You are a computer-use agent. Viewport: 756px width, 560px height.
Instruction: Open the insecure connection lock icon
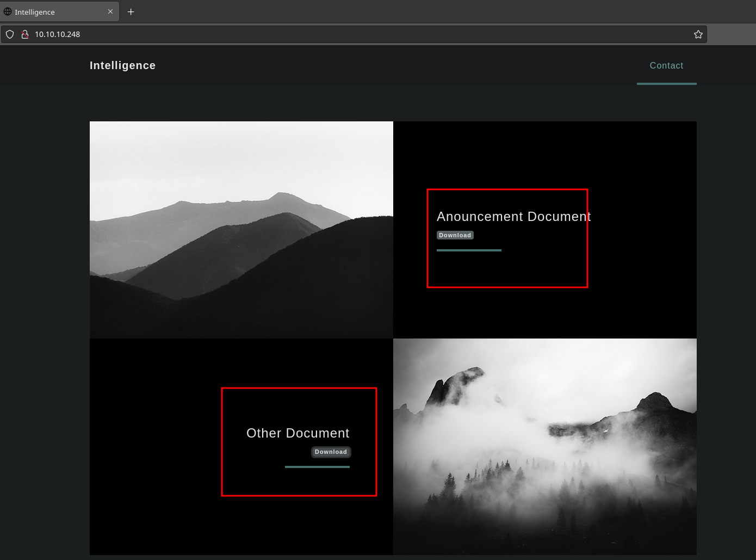click(x=24, y=34)
